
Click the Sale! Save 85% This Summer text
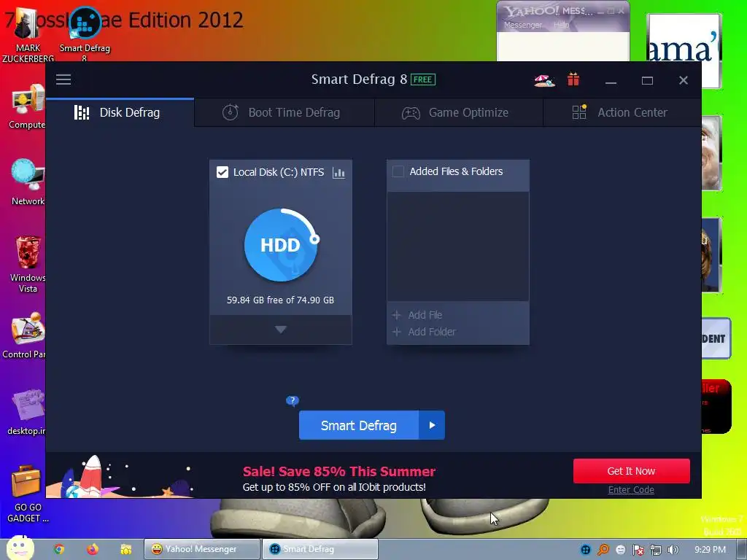(x=338, y=472)
